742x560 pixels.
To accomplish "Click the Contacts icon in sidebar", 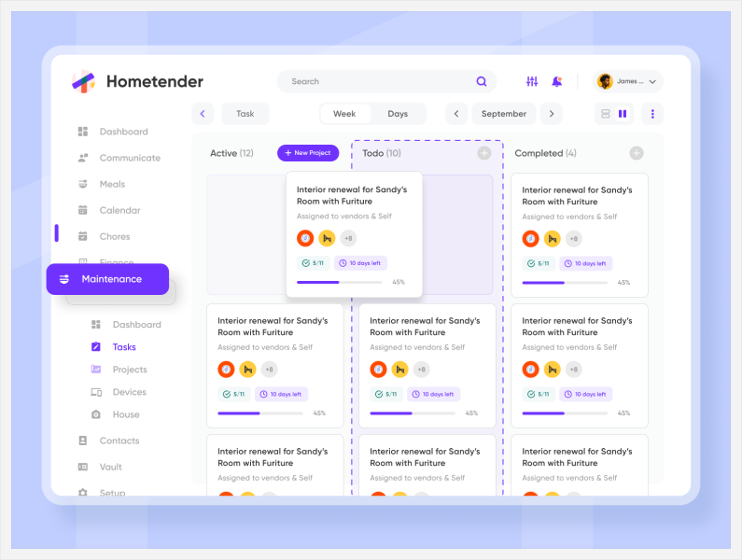I will point(83,441).
